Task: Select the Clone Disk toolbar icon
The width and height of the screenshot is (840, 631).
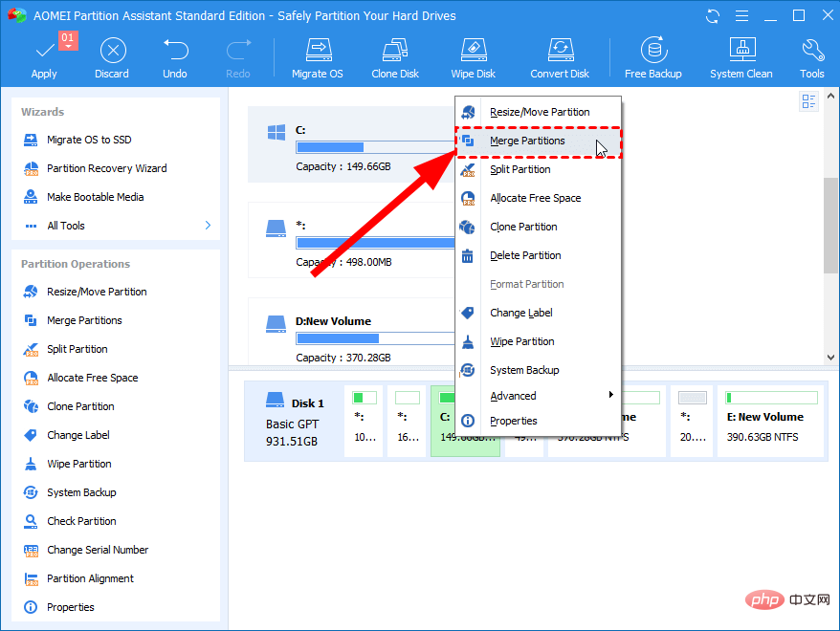Action: coord(394,52)
